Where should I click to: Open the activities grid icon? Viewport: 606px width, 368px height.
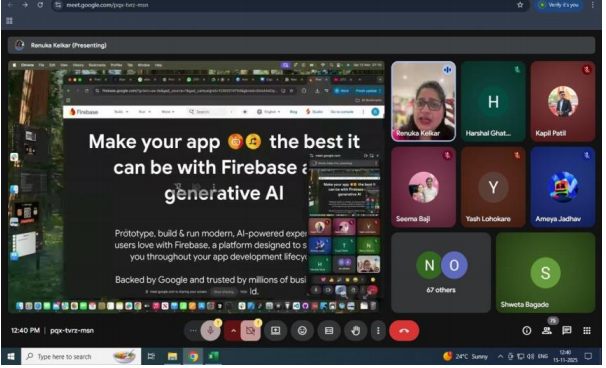point(587,332)
